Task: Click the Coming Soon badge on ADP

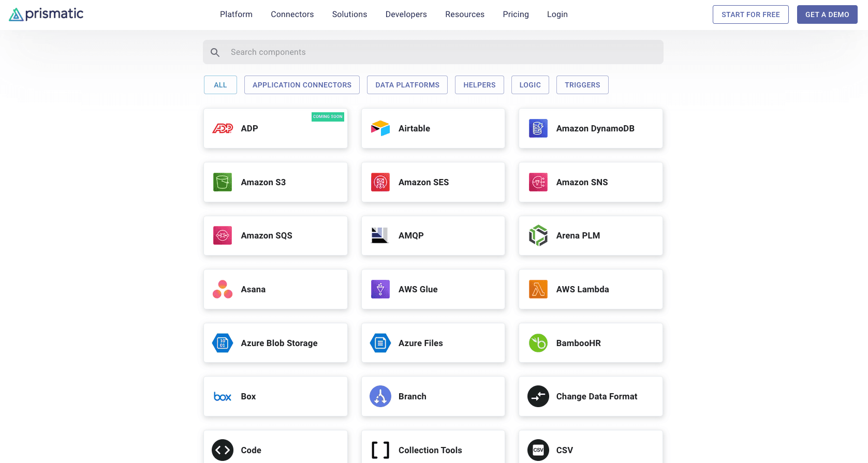Action: 328,117
